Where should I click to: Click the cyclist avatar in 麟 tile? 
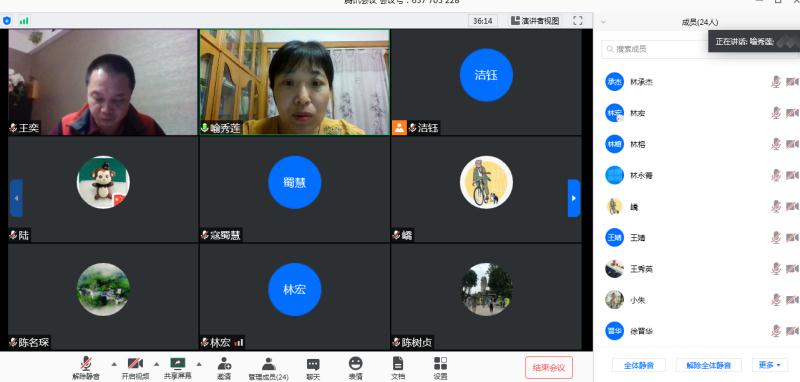tap(486, 182)
